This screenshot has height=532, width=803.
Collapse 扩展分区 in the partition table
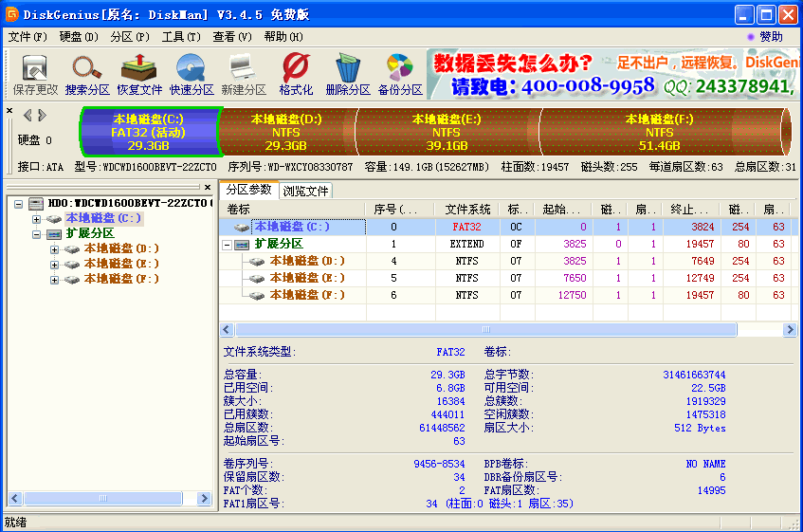[228, 245]
